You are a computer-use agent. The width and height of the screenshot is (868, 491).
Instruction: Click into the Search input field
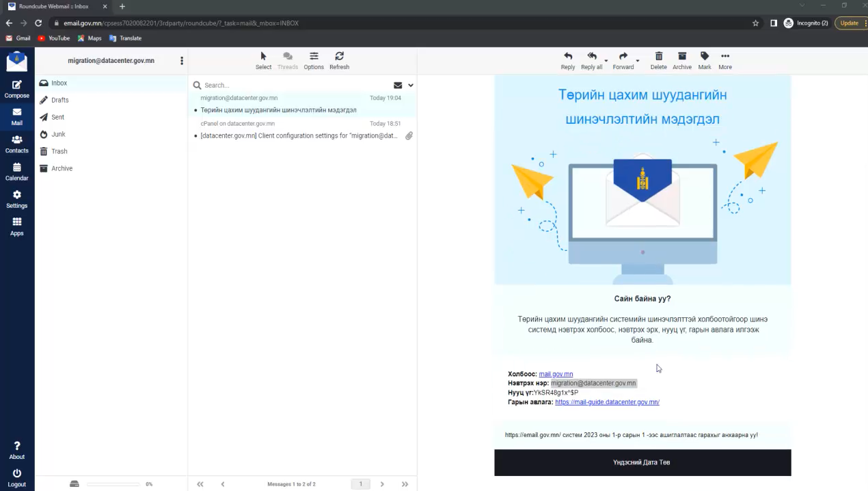click(x=294, y=85)
